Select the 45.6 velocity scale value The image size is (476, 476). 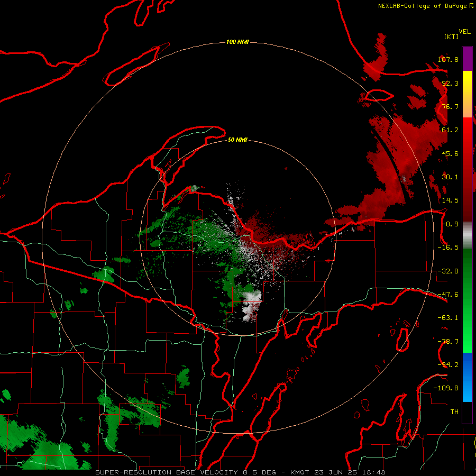(450, 153)
